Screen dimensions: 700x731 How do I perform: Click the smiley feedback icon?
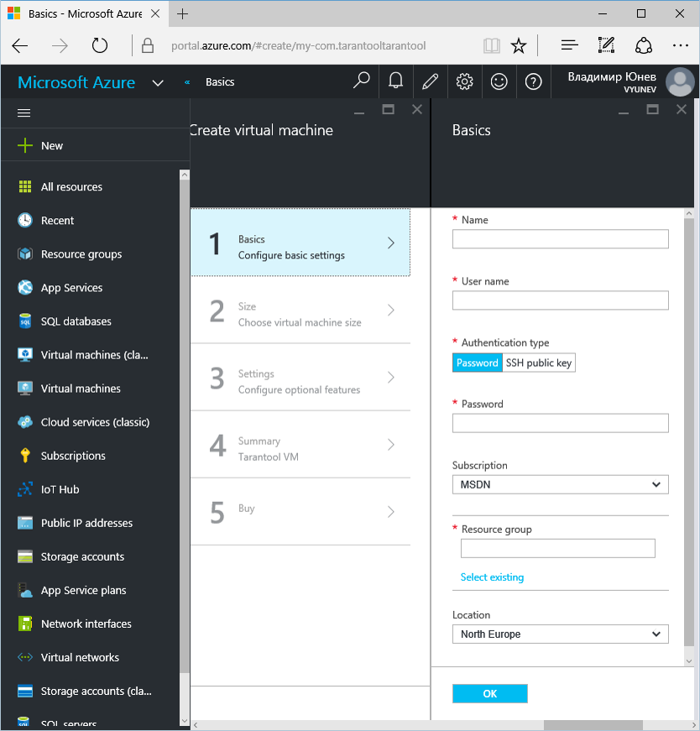(x=499, y=81)
